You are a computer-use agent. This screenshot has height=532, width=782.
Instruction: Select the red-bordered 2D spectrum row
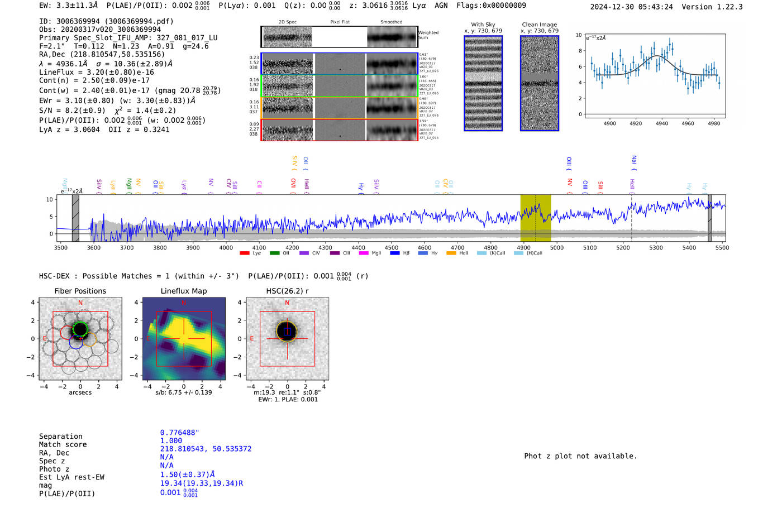click(340, 130)
